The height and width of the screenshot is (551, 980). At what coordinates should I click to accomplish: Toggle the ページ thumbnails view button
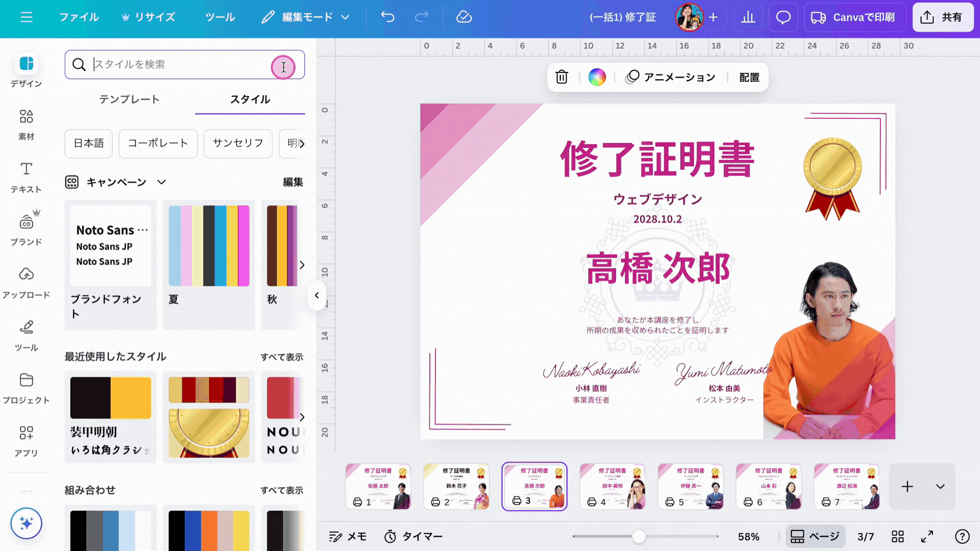(x=815, y=536)
